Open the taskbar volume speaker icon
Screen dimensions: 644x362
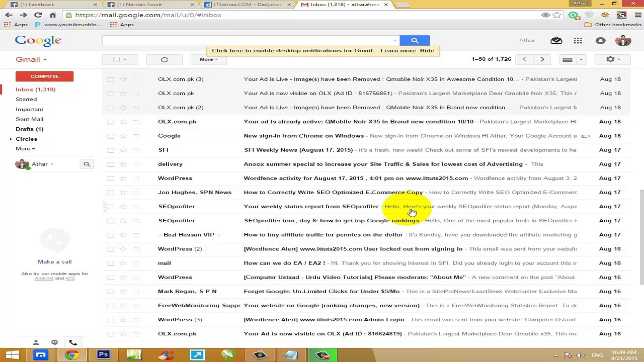pyautogui.click(x=579, y=355)
